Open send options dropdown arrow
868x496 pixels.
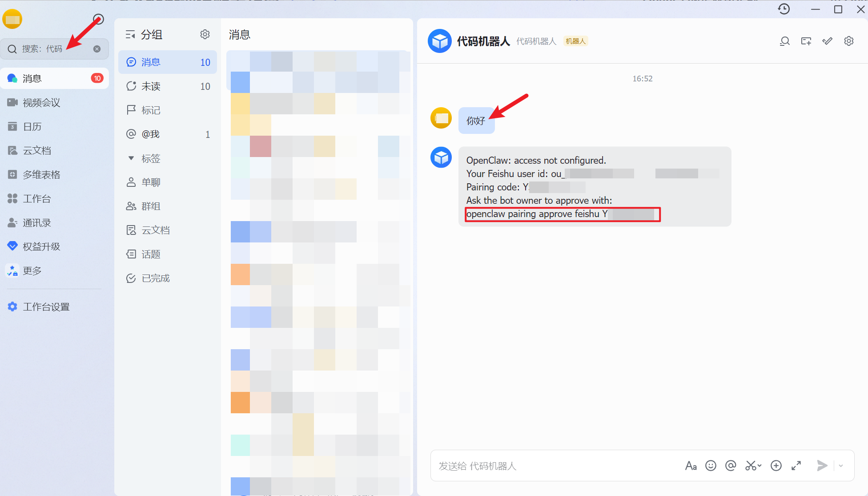tap(841, 466)
